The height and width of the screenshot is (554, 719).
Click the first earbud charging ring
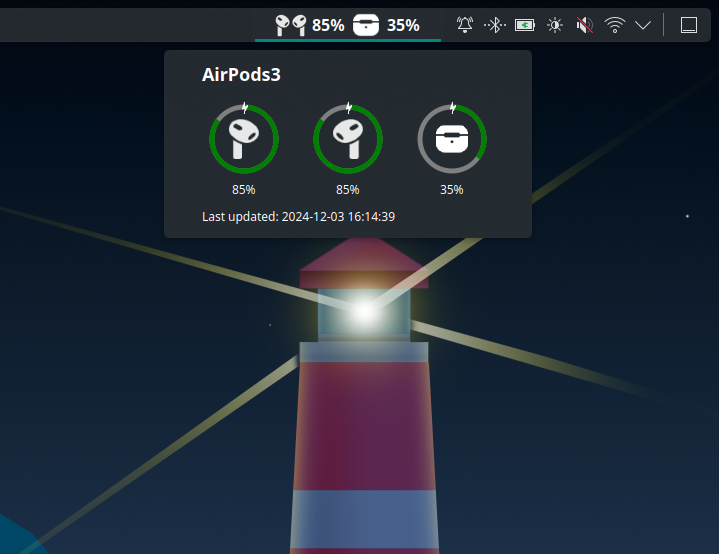pyautogui.click(x=244, y=139)
